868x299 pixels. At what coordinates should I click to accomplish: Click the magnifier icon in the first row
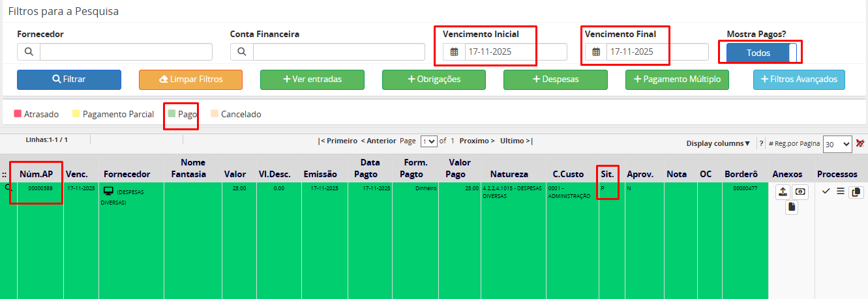click(8, 188)
